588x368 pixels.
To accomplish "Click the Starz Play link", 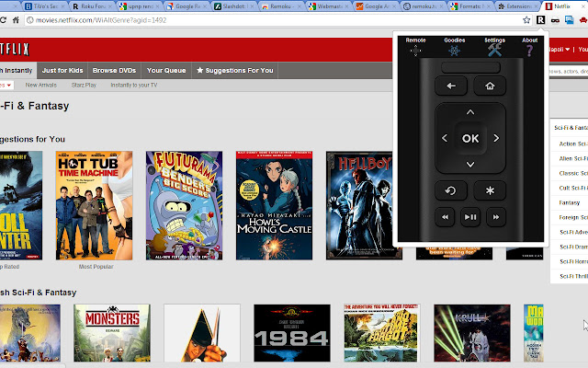I will point(84,85).
